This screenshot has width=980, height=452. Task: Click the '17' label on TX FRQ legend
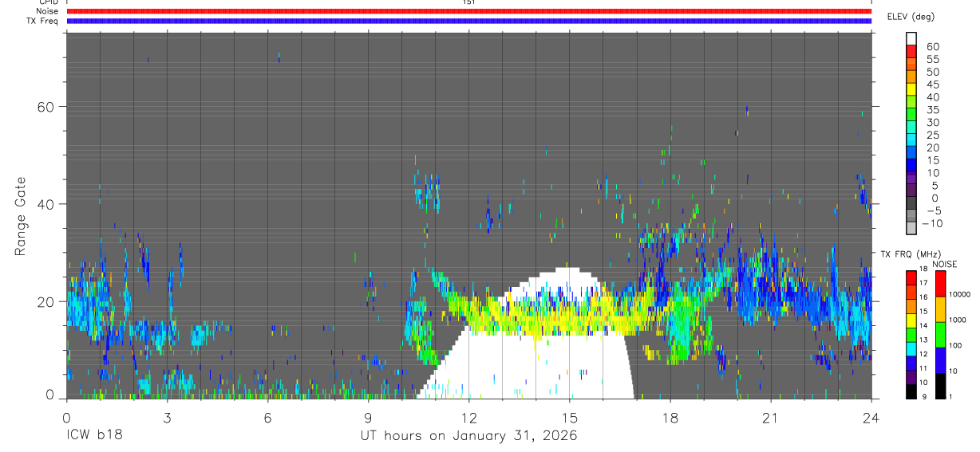[925, 284]
